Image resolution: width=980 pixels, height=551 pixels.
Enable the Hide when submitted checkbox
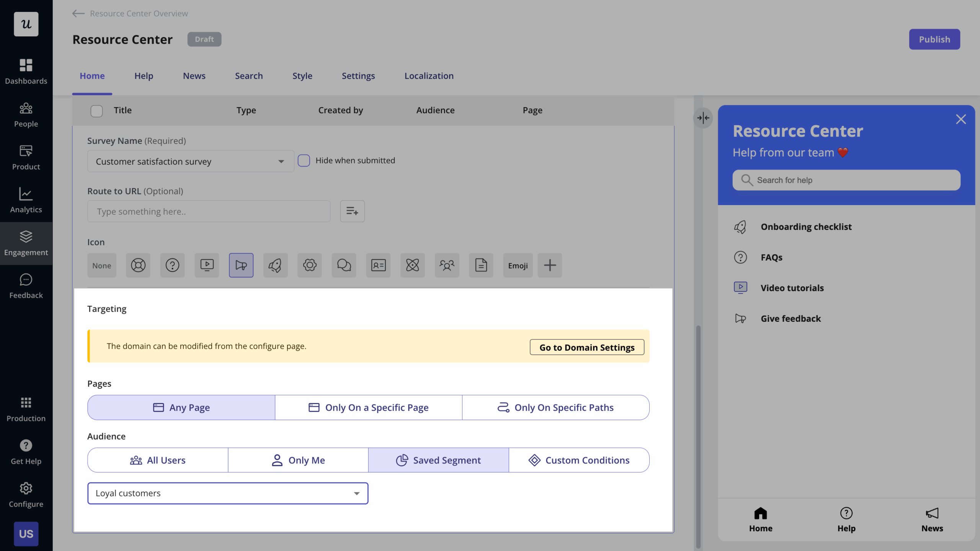[x=304, y=160]
